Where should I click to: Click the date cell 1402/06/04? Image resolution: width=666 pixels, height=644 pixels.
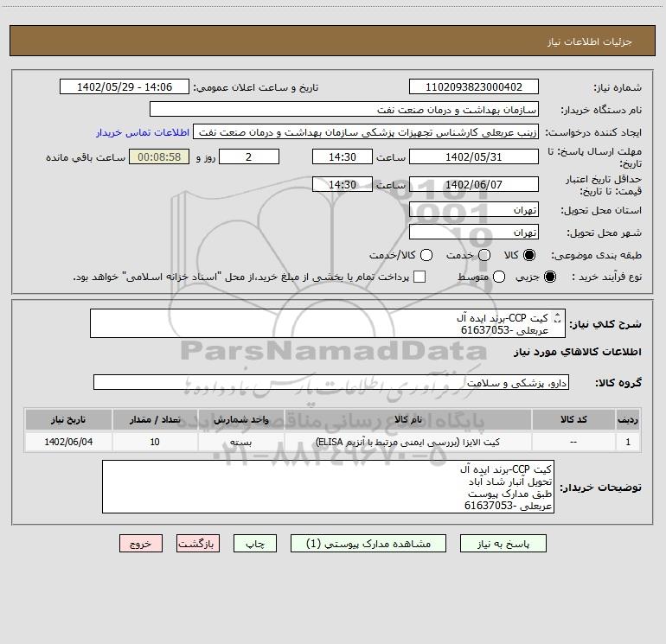(68, 442)
